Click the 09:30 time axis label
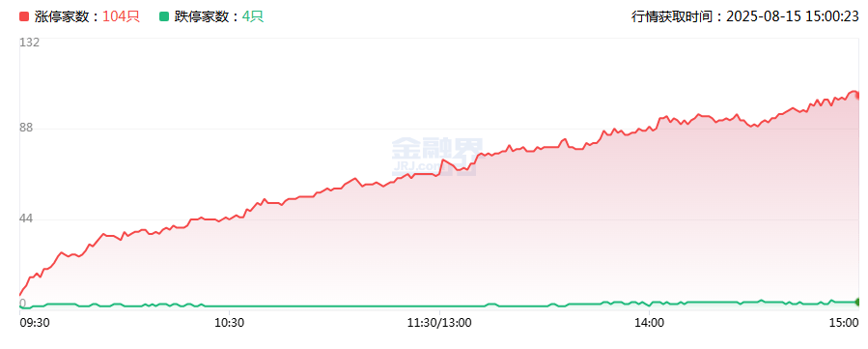 (x=36, y=322)
